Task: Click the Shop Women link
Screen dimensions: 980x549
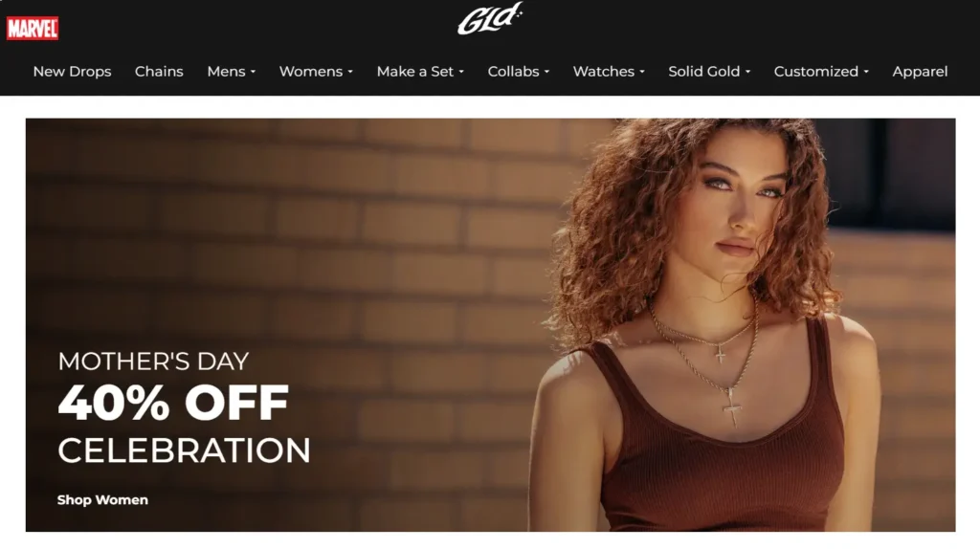Action: (102, 499)
